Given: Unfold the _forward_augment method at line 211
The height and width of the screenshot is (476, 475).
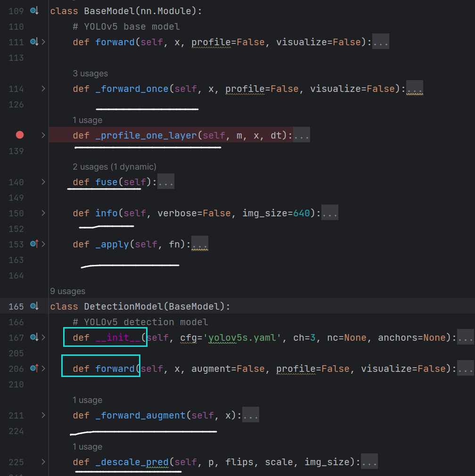Looking at the screenshot, I should click(x=43, y=415).
